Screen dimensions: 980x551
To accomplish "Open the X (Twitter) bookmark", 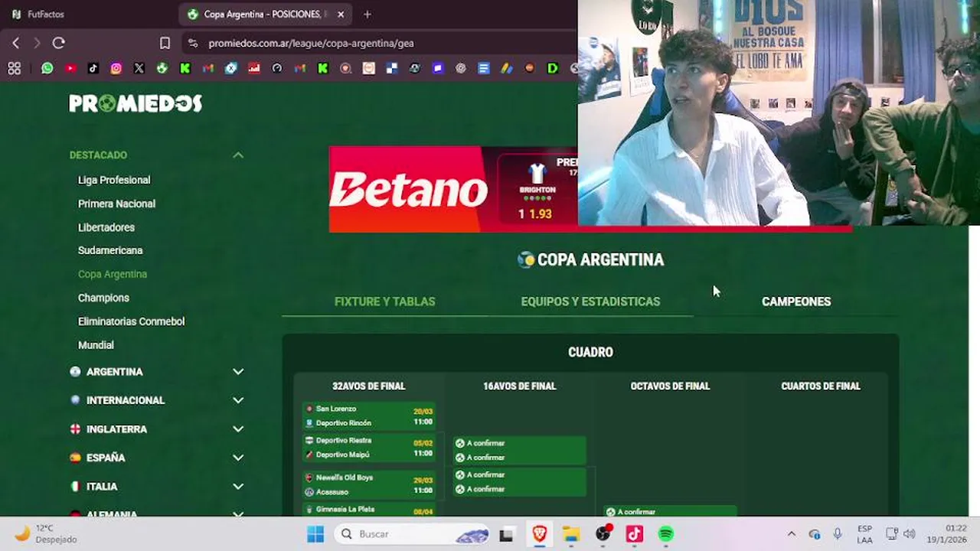I will [139, 68].
